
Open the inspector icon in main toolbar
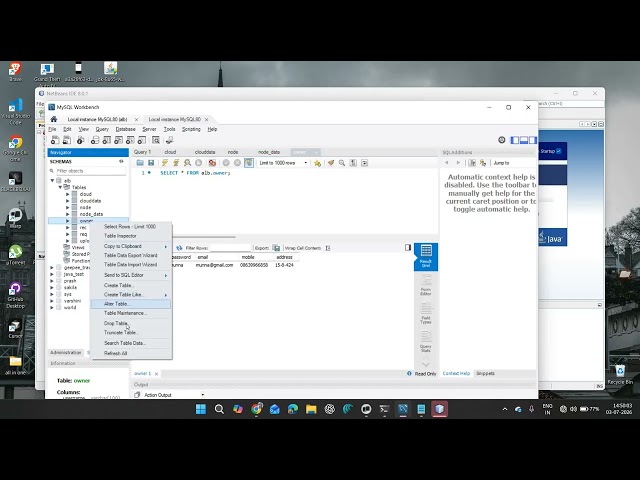point(80,140)
